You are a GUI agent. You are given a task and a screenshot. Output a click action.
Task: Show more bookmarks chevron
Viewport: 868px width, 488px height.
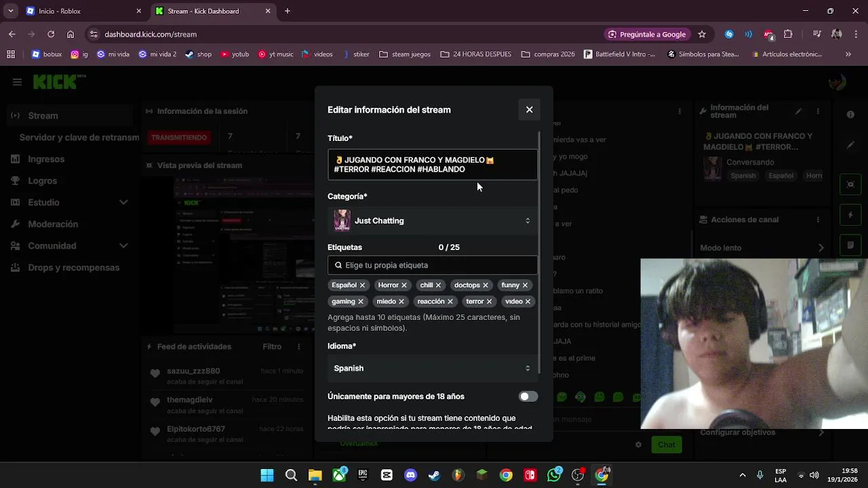848,54
